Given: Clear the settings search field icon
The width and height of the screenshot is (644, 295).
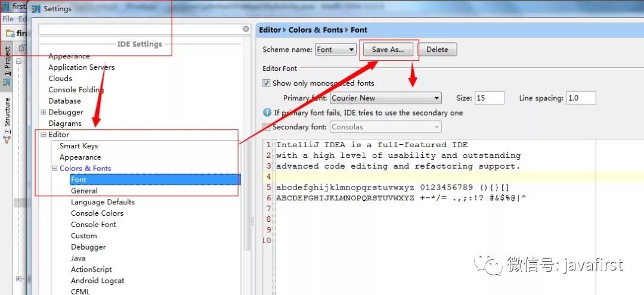Looking at the screenshot, I should pyautogui.click(x=246, y=29).
